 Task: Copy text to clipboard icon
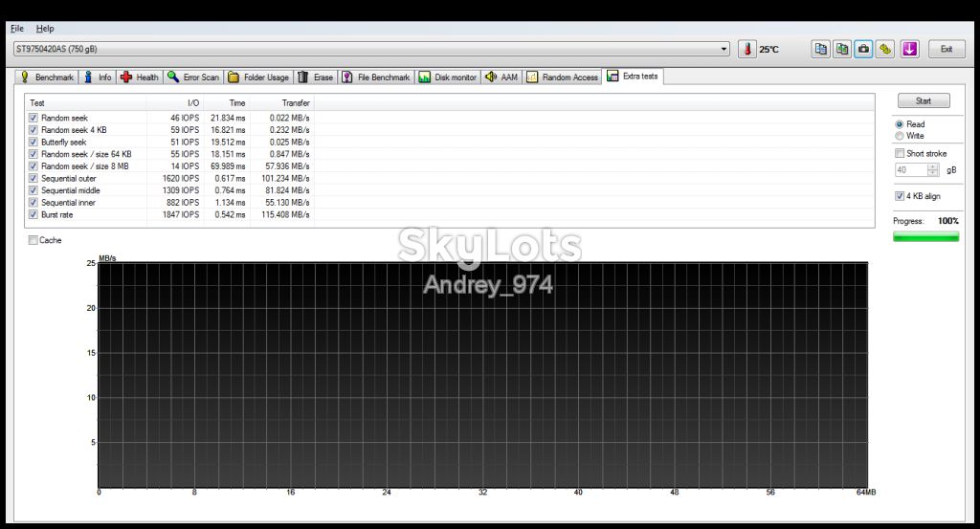click(820, 49)
